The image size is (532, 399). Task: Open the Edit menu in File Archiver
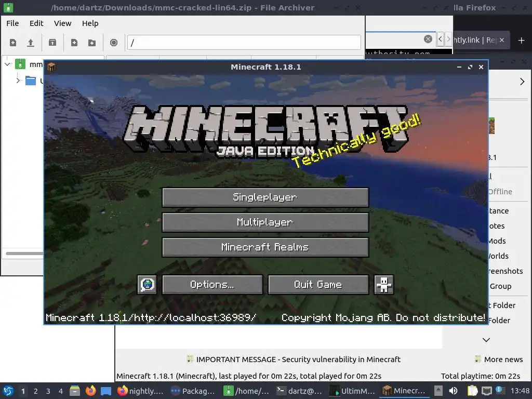click(36, 23)
